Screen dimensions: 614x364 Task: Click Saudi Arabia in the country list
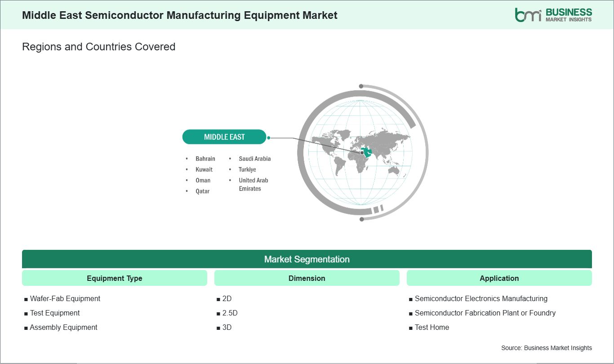click(254, 159)
